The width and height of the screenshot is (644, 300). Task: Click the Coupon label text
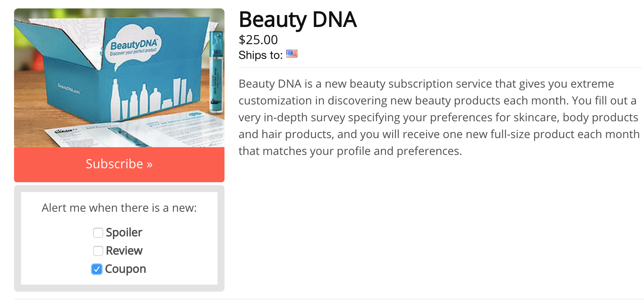click(x=126, y=269)
